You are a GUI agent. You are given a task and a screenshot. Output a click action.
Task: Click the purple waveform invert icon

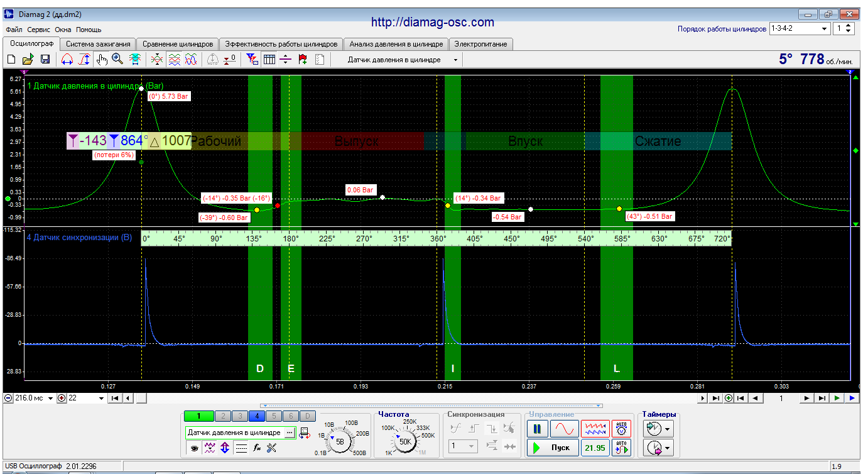coord(210,448)
